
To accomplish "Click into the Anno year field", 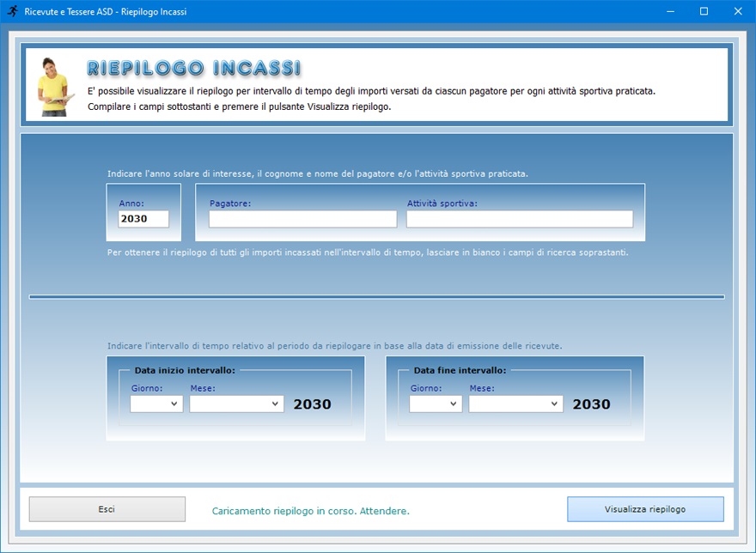I will (x=143, y=219).
